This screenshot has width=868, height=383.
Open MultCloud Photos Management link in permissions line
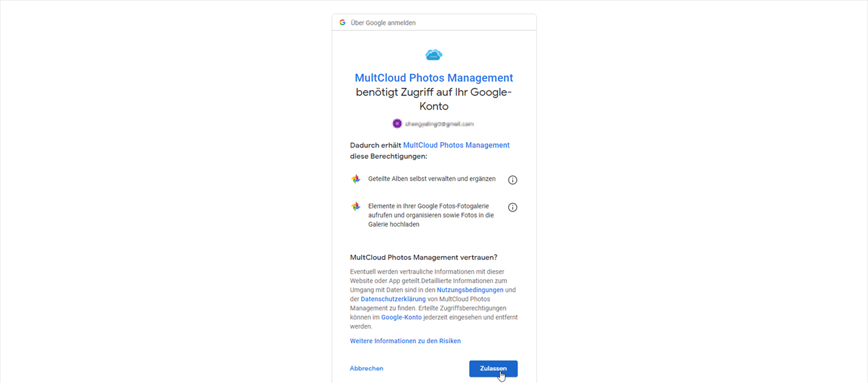coord(456,145)
